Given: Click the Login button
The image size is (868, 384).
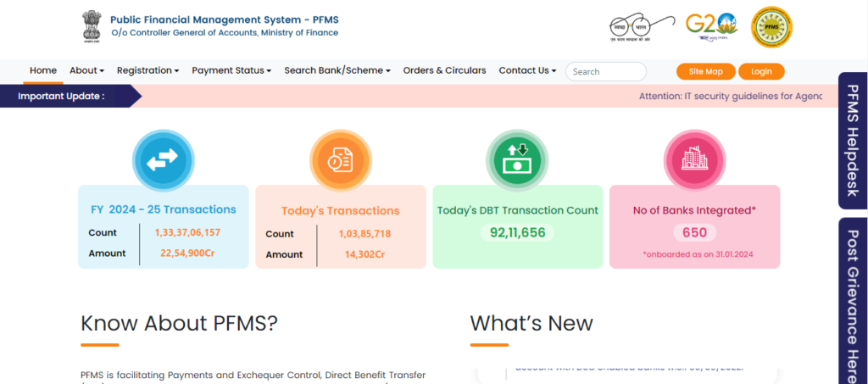Looking at the screenshot, I should [x=762, y=71].
